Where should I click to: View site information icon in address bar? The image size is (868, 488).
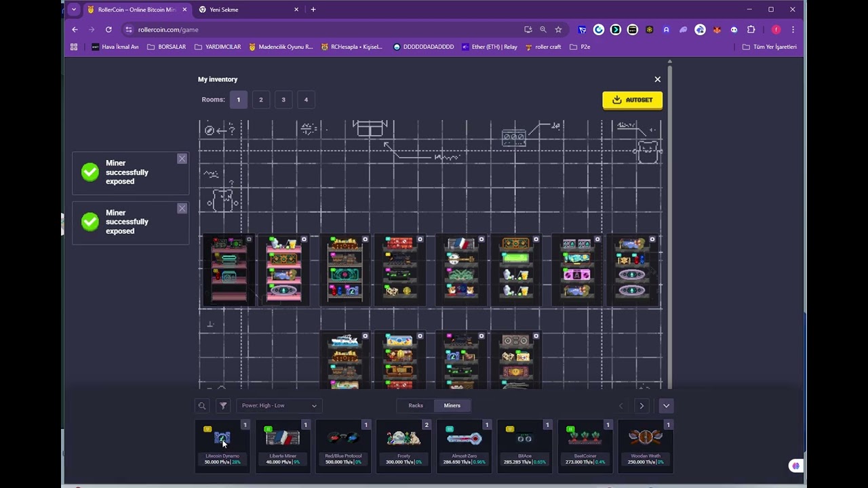(129, 30)
